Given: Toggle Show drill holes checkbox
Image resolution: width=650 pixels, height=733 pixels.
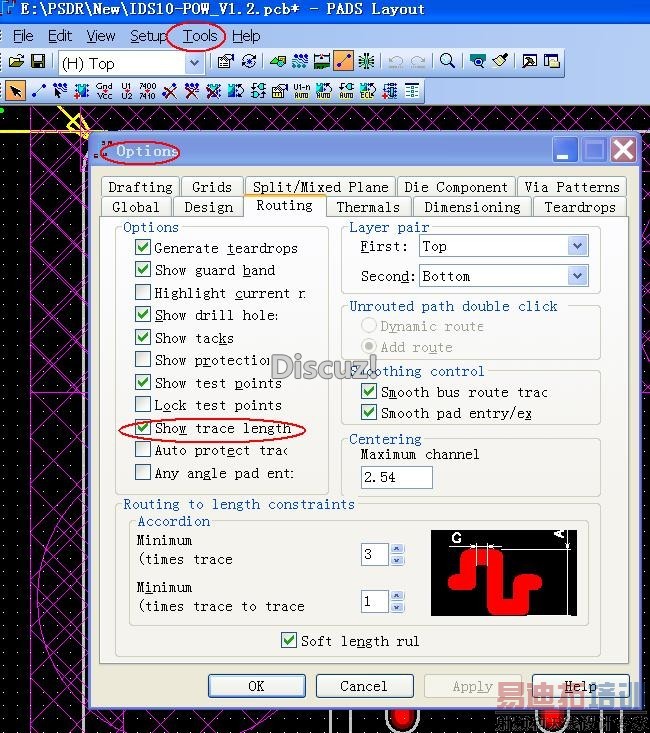Looking at the screenshot, I should click(143, 314).
